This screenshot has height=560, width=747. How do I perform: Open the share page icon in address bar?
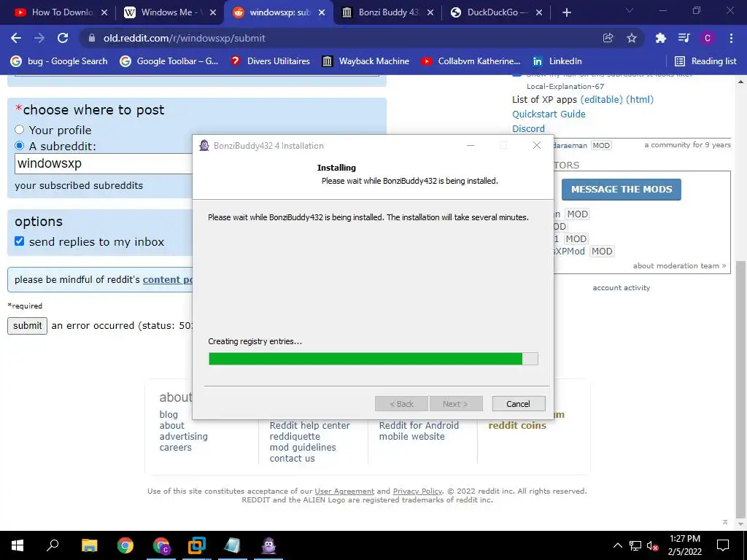[x=608, y=38]
